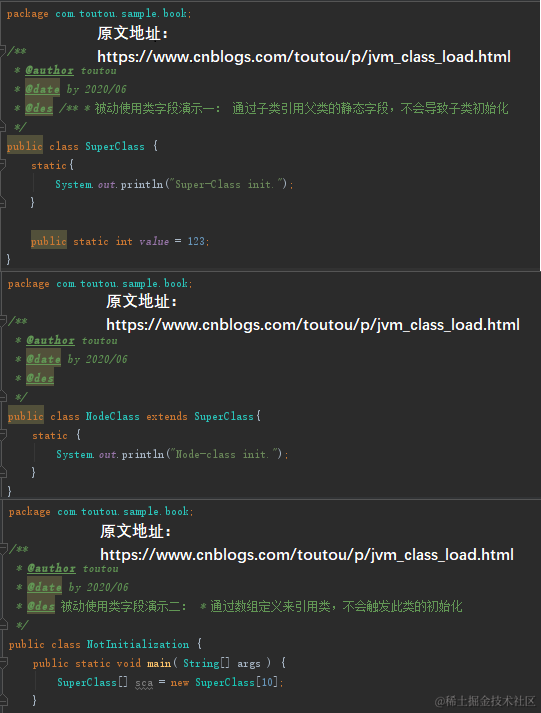Click the string "Super-Class init."

(x=226, y=184)
